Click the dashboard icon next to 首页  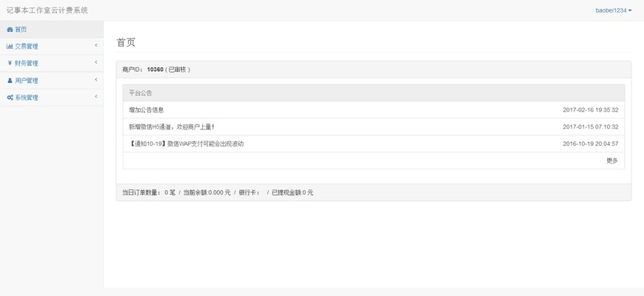tap(10, 30)
